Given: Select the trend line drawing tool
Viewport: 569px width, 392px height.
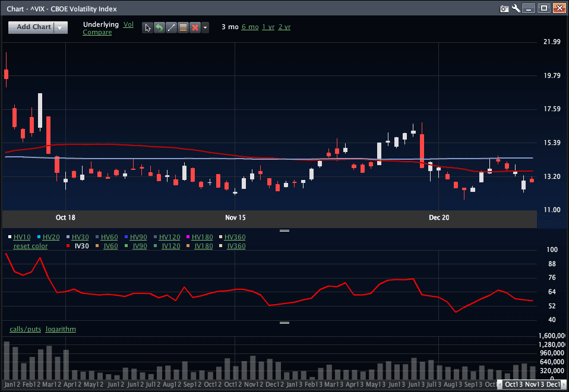Looking at the screenshot, I should (171, 28).
